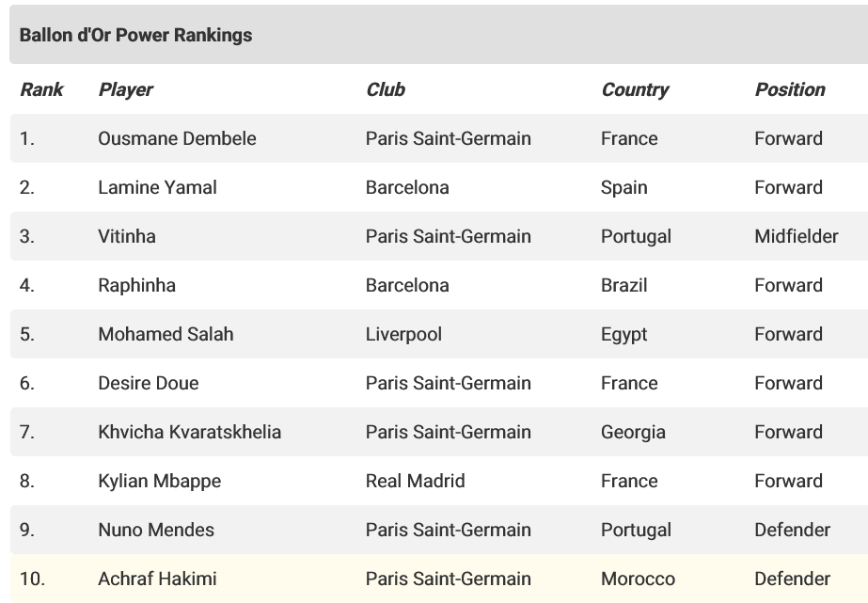Screen dimensions: 868x603
Task: Click Kylian Mbappe's name
Action: (160, 481)
